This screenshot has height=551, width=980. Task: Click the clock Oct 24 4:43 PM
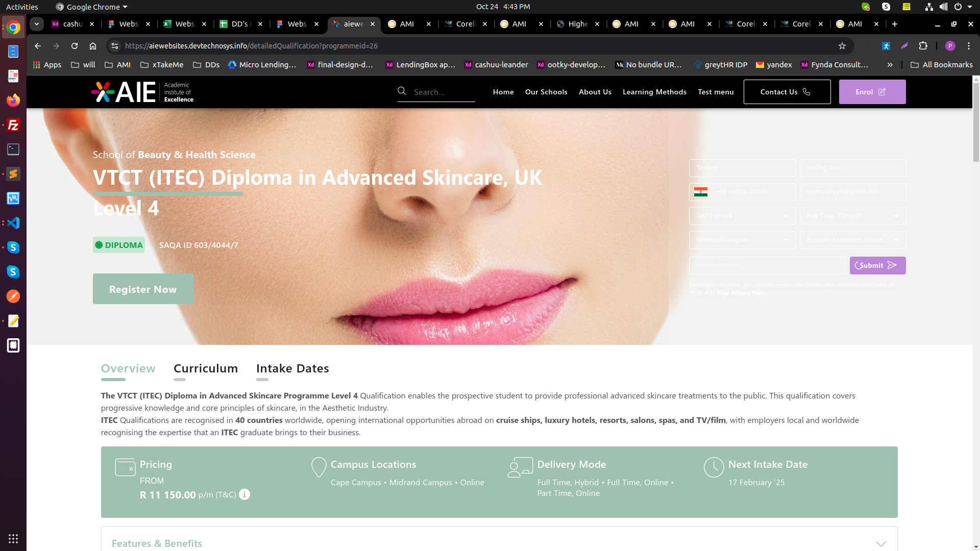pyautogui.click(x=503, y=7)
